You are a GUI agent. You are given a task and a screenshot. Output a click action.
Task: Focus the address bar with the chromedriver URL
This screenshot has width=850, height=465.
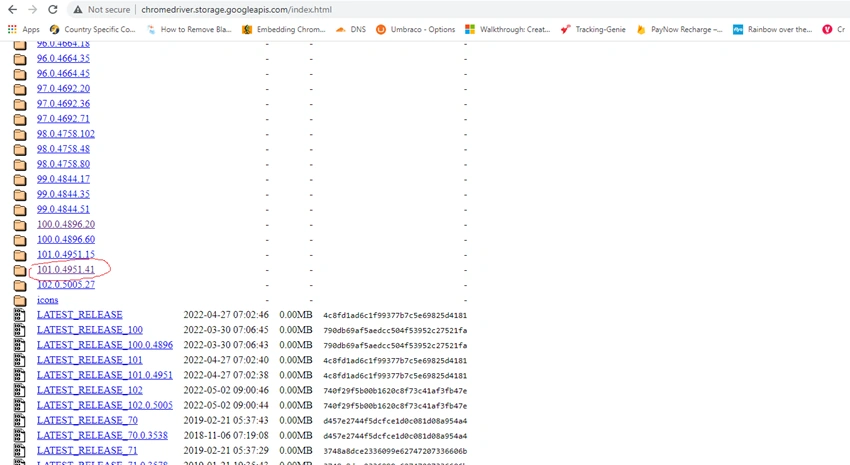tap(236, 10)
